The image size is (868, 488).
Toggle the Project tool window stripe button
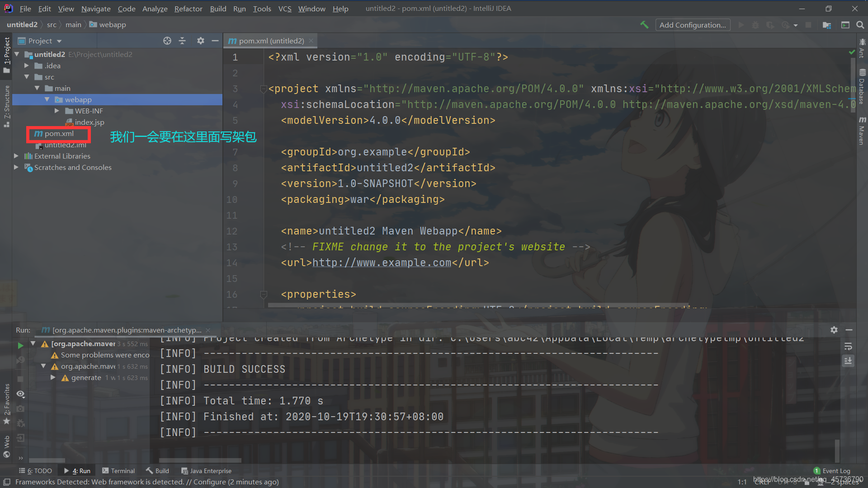6,55
